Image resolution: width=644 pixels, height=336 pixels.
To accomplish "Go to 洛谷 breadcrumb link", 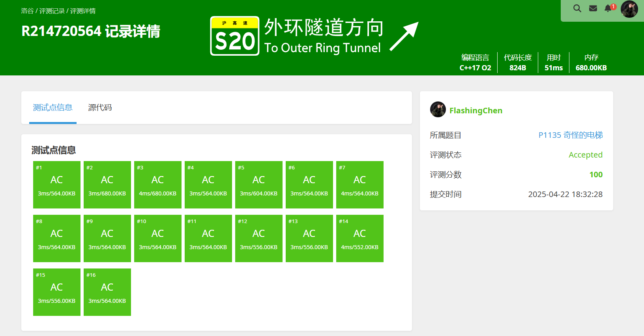I will [x=27, y=11].
